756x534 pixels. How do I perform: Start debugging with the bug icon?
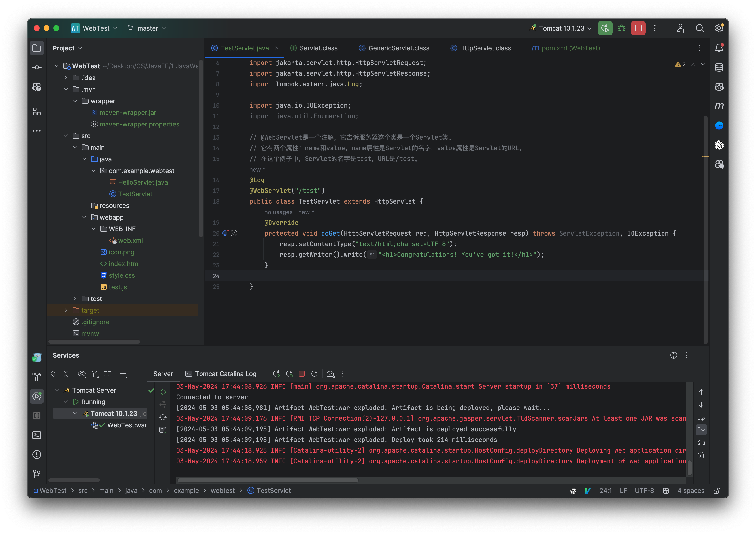622,28
